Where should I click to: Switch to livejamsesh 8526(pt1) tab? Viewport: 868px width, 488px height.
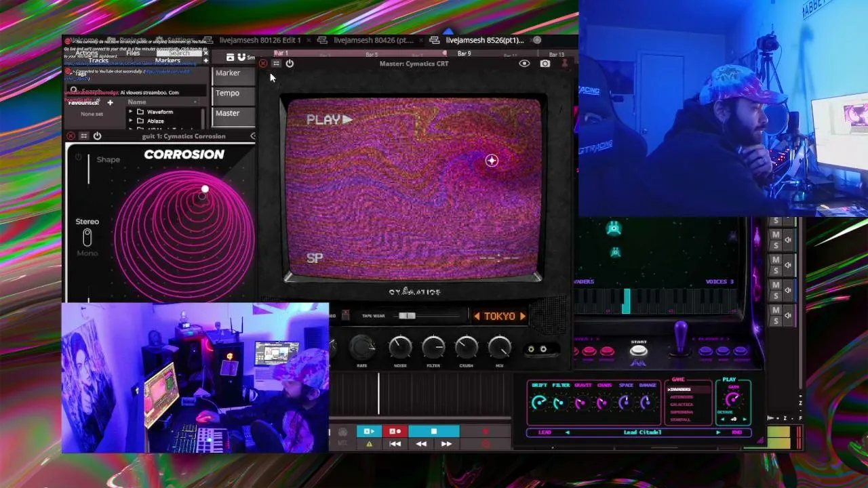[x=484, y=40]
